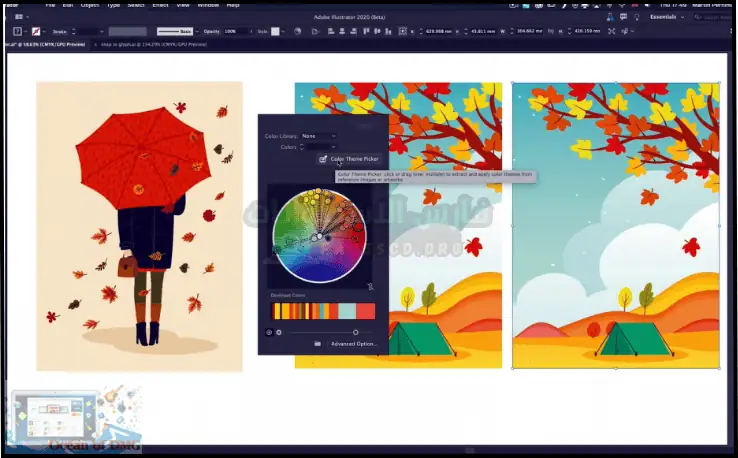The image size is (738, 458).
Task: Click the stroke color box in control bar
Action: tap(36, 32)
